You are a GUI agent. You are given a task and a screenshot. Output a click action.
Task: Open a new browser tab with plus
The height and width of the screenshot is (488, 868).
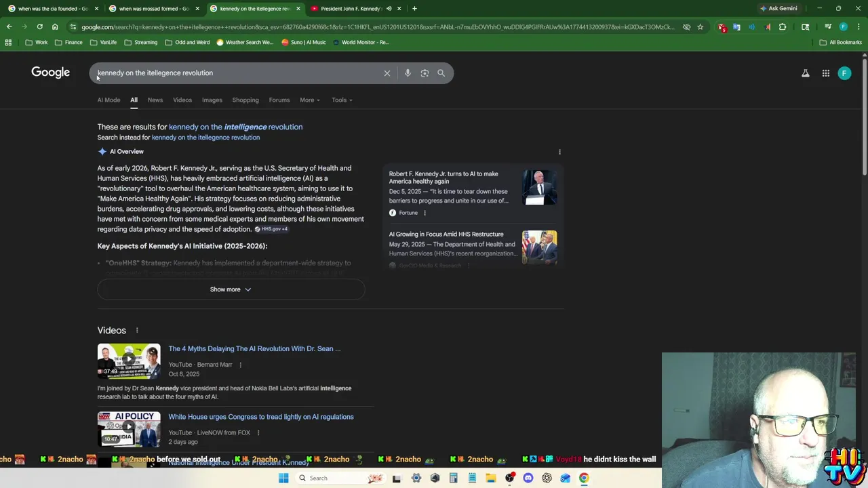[414, 9]
